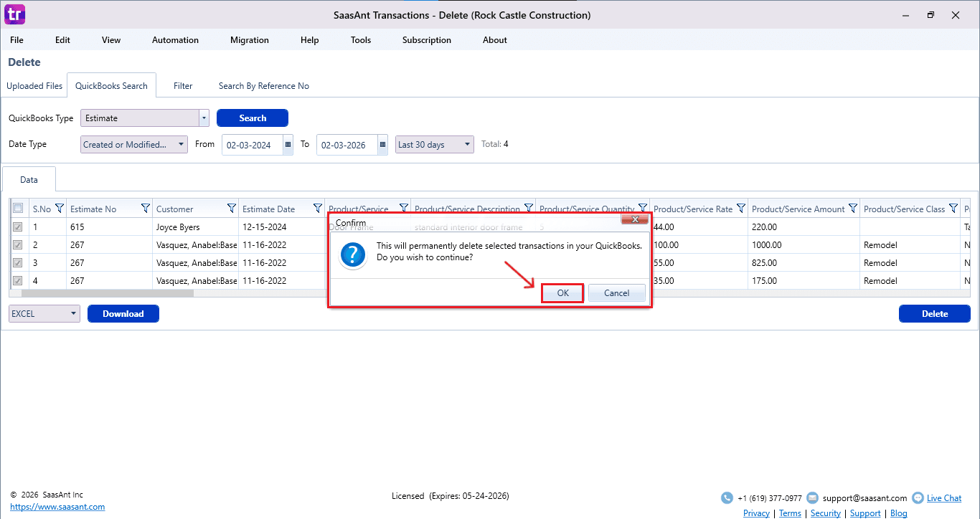Switch to Search By Reference No tab

pyautogui.click(x=263, y=86)
